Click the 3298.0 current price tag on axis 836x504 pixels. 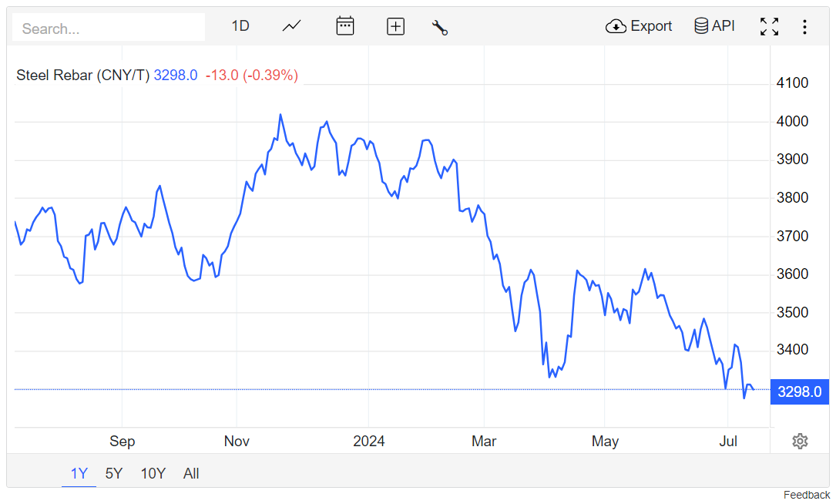[x=799, y=391]
